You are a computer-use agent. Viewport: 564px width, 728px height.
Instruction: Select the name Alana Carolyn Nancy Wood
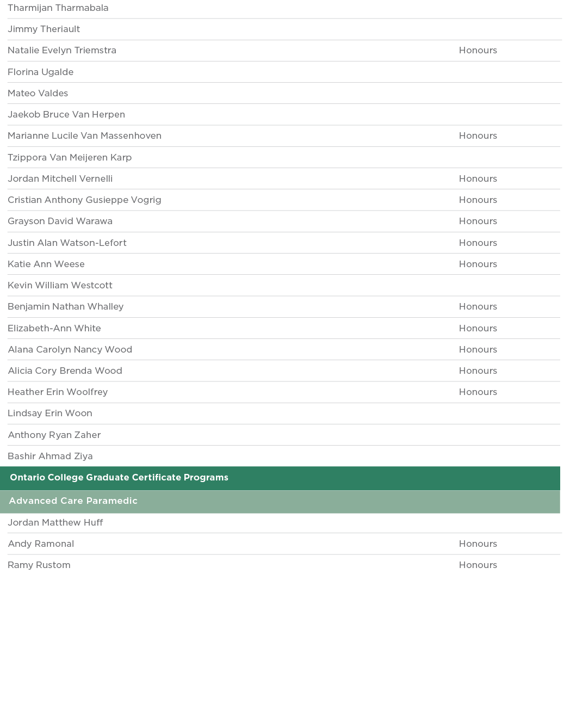pos(70,349)
